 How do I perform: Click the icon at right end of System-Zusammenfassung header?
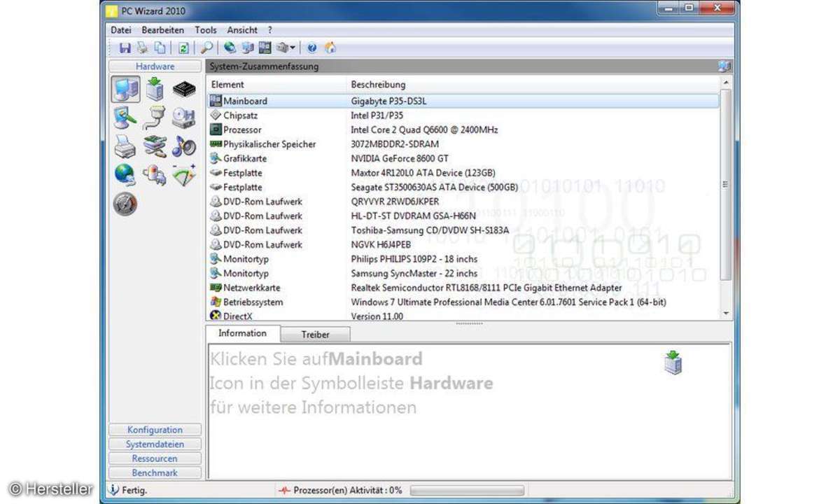click(x=724, y=66)
